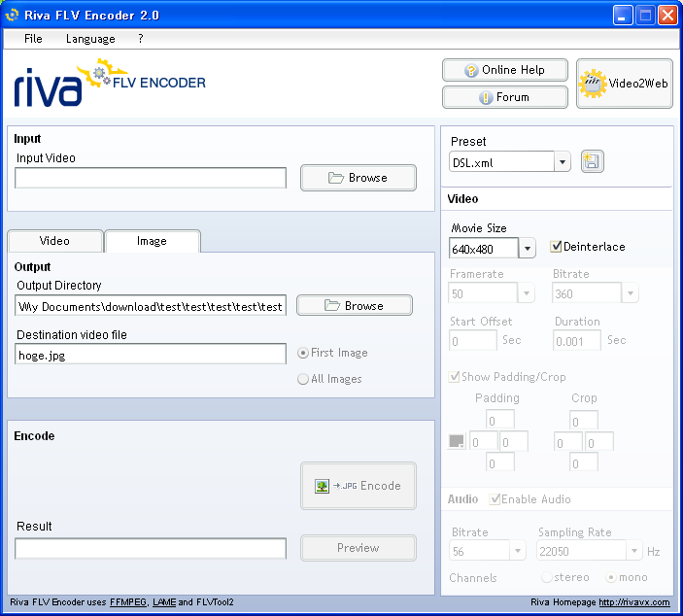
Task: Minimize the Riva FLV Encoder window
Action: (x=623, y=16)
